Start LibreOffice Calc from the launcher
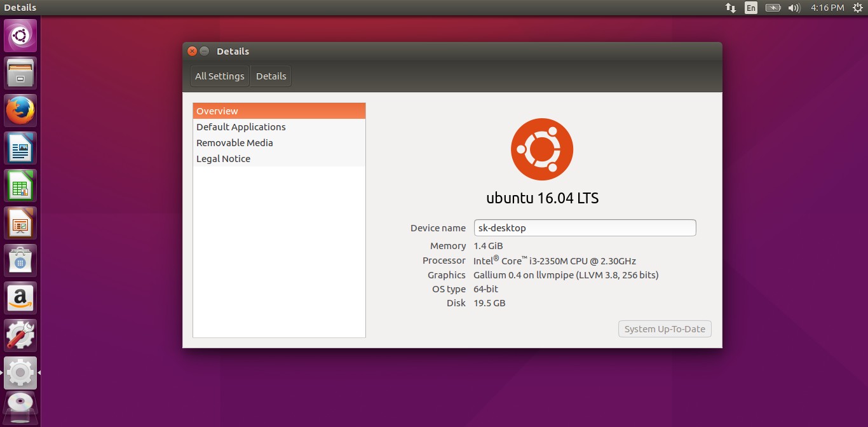 click(x=20, y=186)
